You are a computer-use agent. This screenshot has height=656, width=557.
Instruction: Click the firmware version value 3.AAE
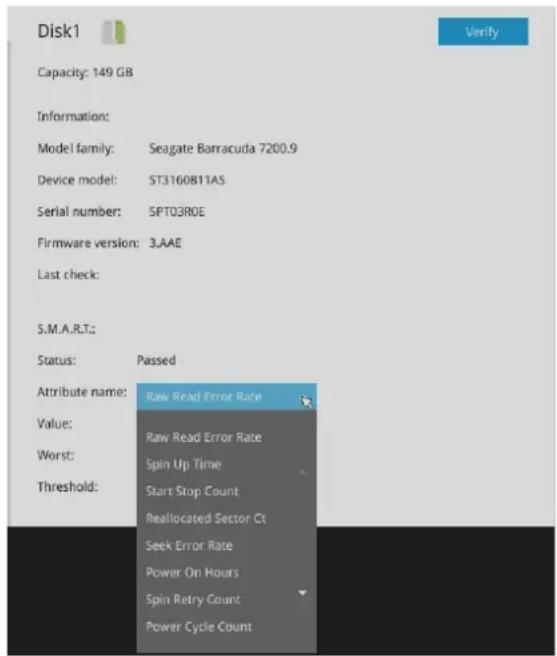tap(165, 243)
